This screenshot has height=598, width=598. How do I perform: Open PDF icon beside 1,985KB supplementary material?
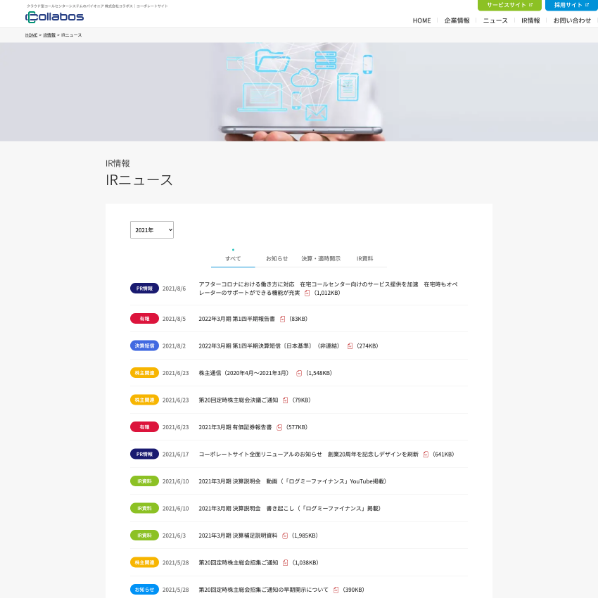tap(285, 535)
